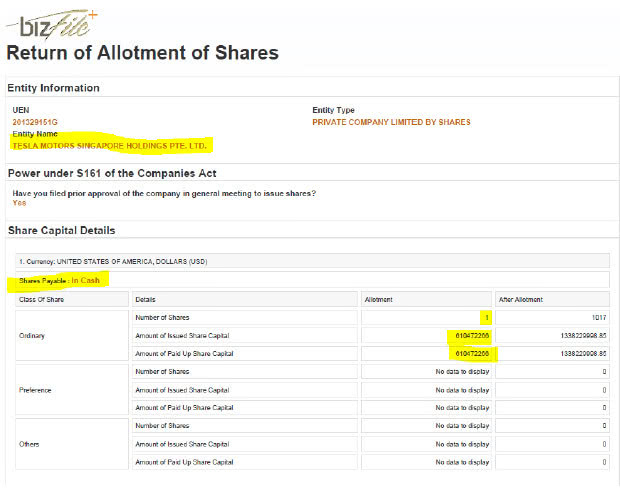Click the 'After Allotment' column header
Viewport: 620px width, 501px height.
point(552,299)
